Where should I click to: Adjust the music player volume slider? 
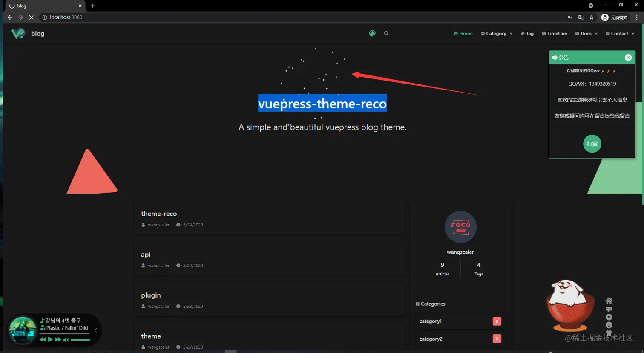point(80,340)
